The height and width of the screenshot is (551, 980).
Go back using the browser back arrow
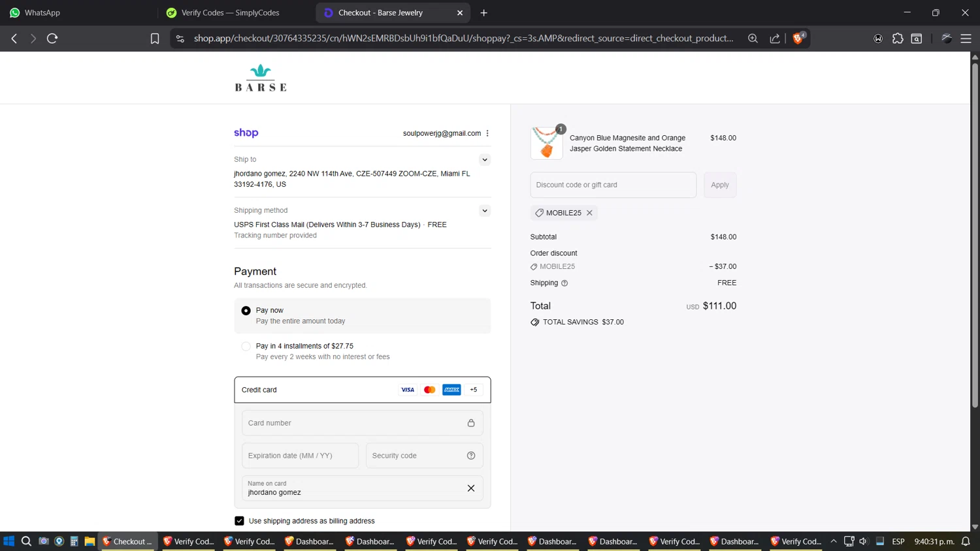pyautogui.click(x=14, y=39)
